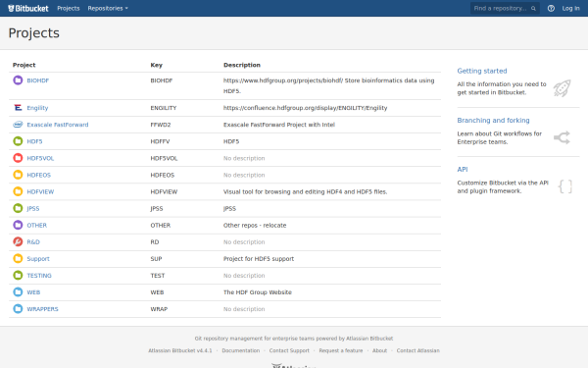588x368 pixels.
Task: Focus the Find a repository search field
Action: (505, 8)
